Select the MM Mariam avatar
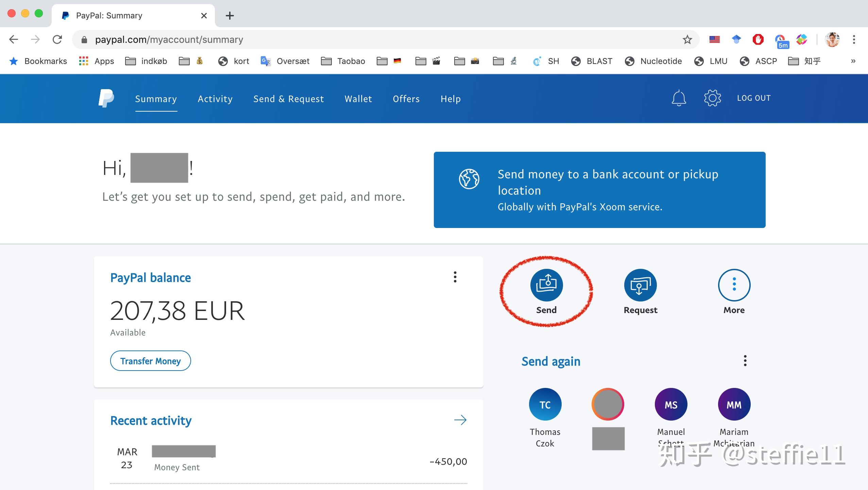The width and height of the screenshot is (868, 490). [x=734, y=404]
